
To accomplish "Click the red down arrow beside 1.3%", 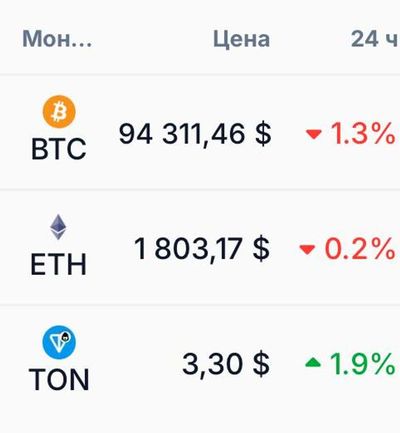I will click(x=314, y=134).
